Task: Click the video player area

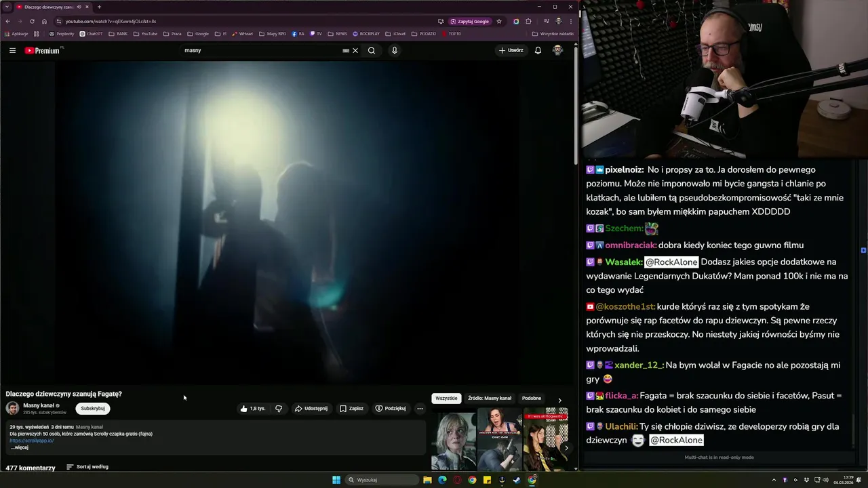Action: coord(288,222)
